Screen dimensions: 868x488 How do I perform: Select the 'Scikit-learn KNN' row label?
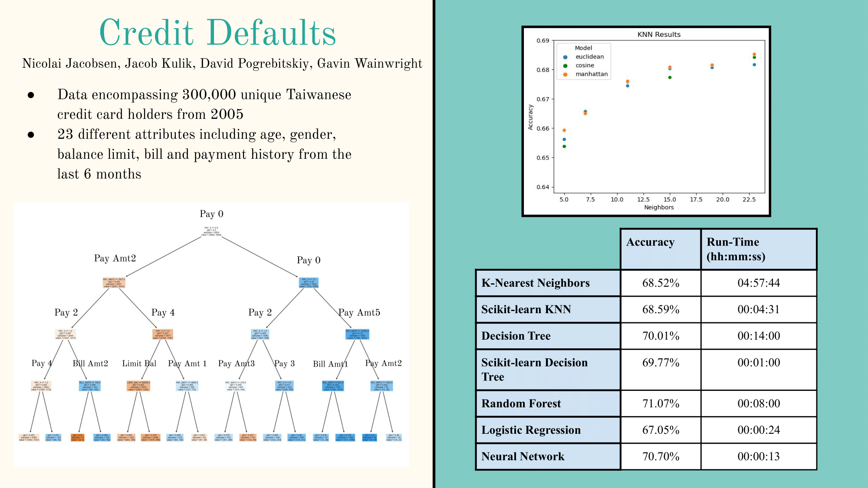tap(548, 309)
